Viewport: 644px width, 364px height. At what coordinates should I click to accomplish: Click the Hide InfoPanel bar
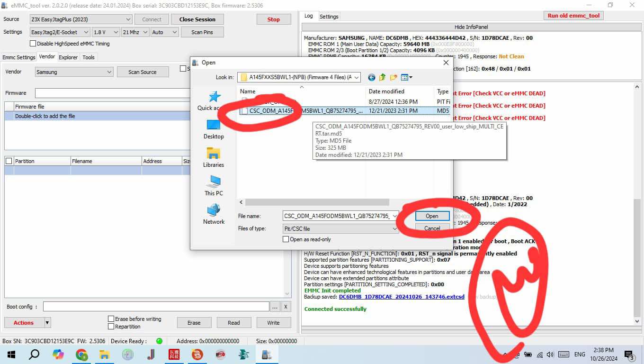click(x=471, y=27)
